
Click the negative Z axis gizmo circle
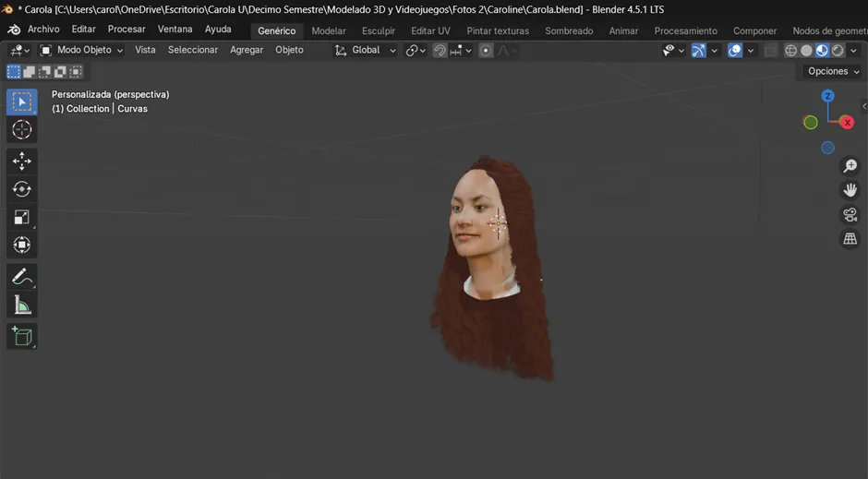pos(827,148)
